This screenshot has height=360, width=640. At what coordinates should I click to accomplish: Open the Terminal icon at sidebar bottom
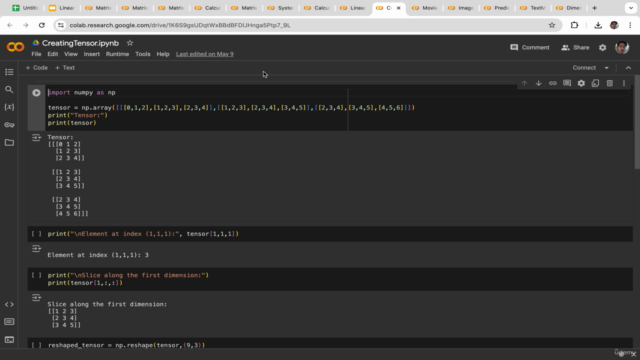[x=9, y=340]
